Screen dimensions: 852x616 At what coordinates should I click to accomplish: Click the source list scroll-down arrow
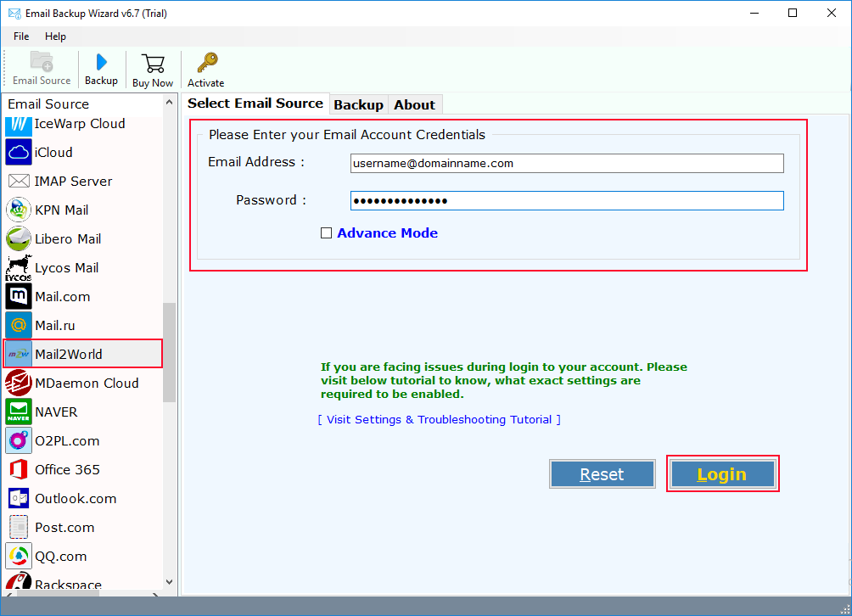pos(169,582)
